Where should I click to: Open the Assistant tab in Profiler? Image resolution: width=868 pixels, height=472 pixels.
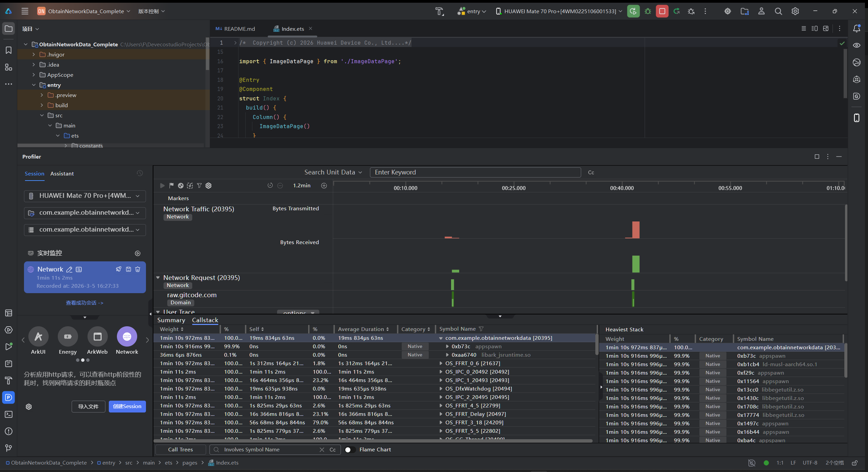pyautogui.click(x=62, y=173)
